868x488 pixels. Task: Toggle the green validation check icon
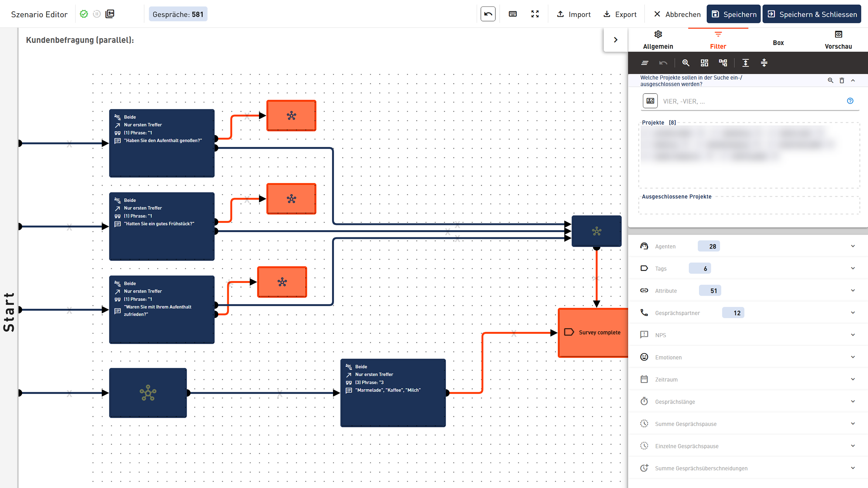tap(84, 14)
